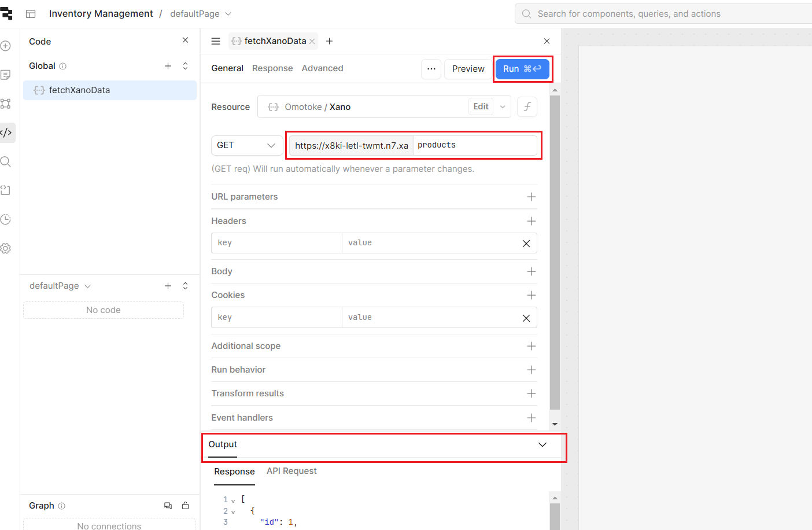
Task: Add a Body entry
Action: click(x=532, y=271)
